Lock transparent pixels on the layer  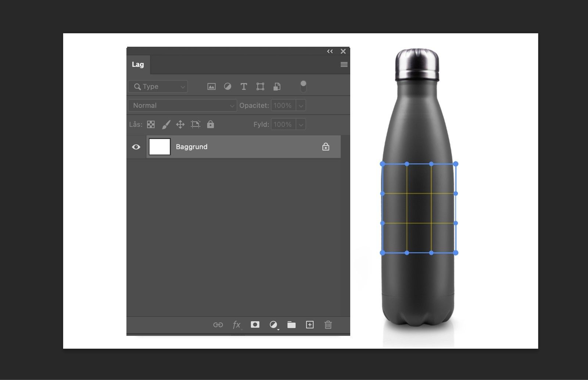tap(151, 124)
